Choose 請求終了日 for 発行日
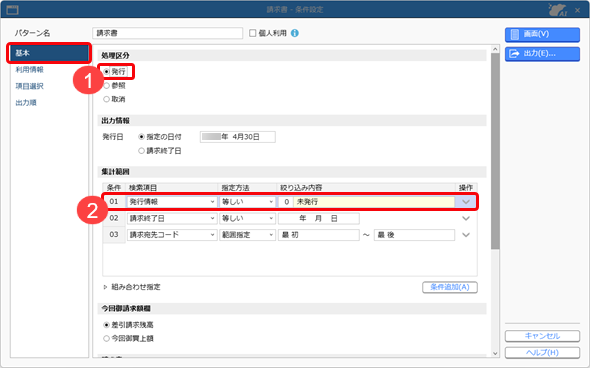This screenshot has width=590, height=368. (141, 151)
